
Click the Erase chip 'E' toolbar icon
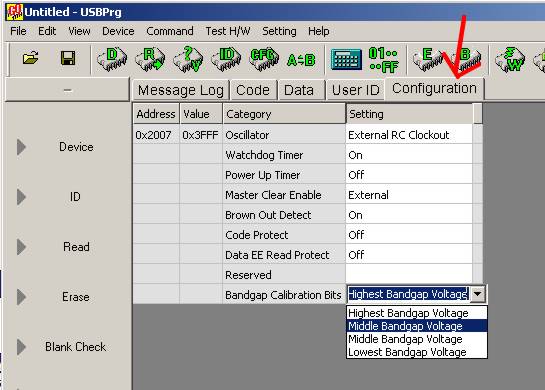coord(427,59)
